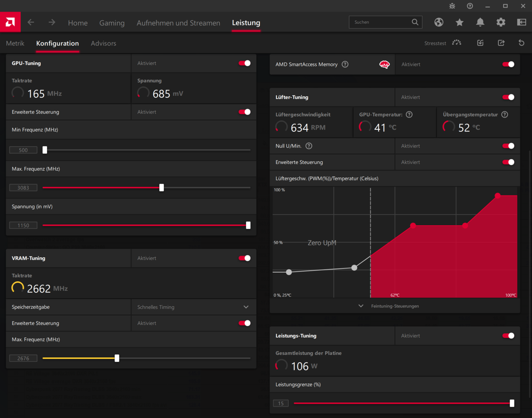Screen dimensions: 532x418
Task: Open the Home tab
Action: coord(78,23)
